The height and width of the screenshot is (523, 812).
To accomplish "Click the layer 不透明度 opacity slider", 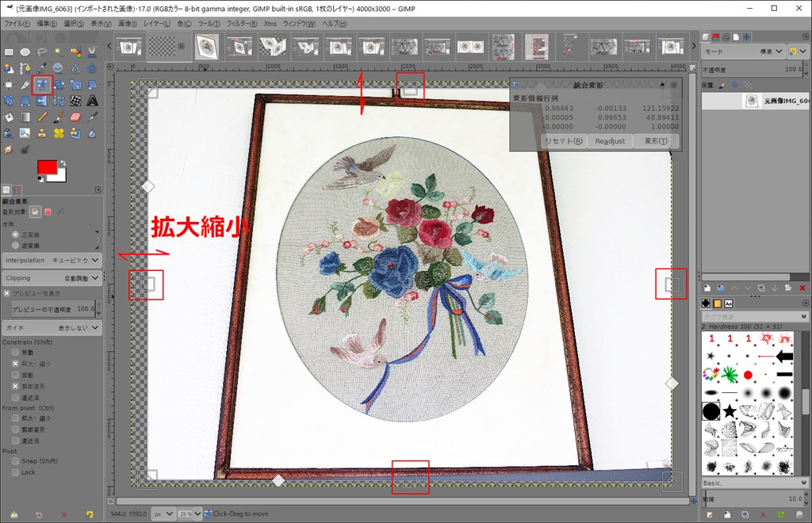I will pyautogui.click(x=753, y=69).
